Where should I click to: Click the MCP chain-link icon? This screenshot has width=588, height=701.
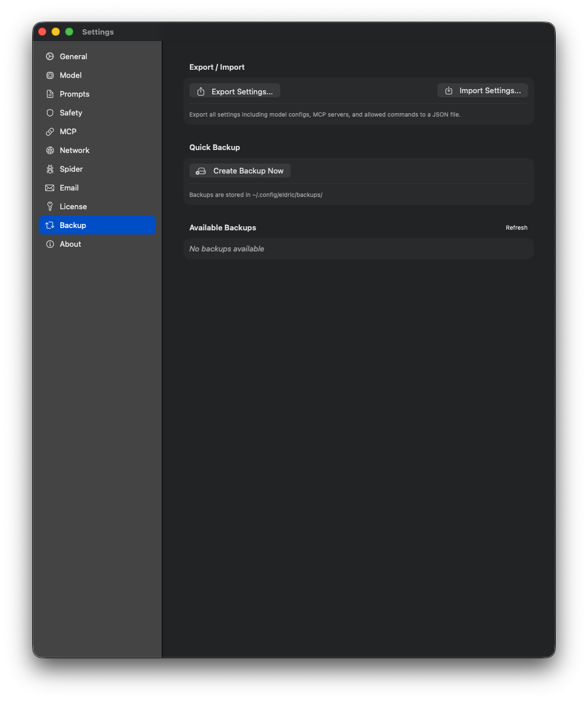[50, 131]
